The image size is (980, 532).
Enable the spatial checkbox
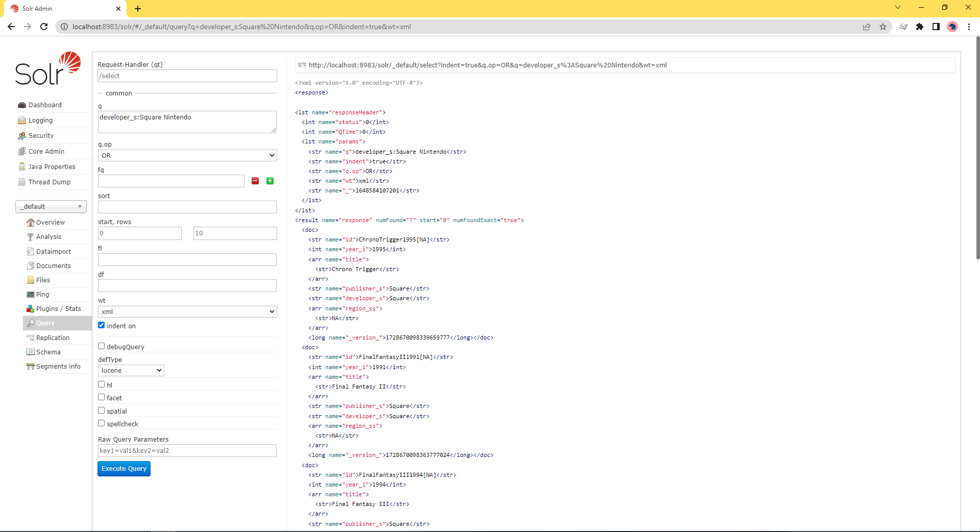click(x=102, y=410)
